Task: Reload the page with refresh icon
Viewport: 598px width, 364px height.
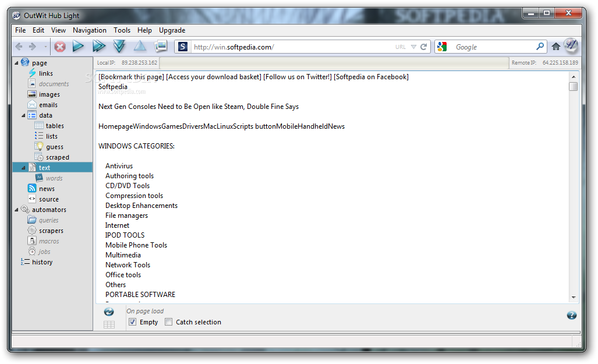Action: tap(424, 47)
